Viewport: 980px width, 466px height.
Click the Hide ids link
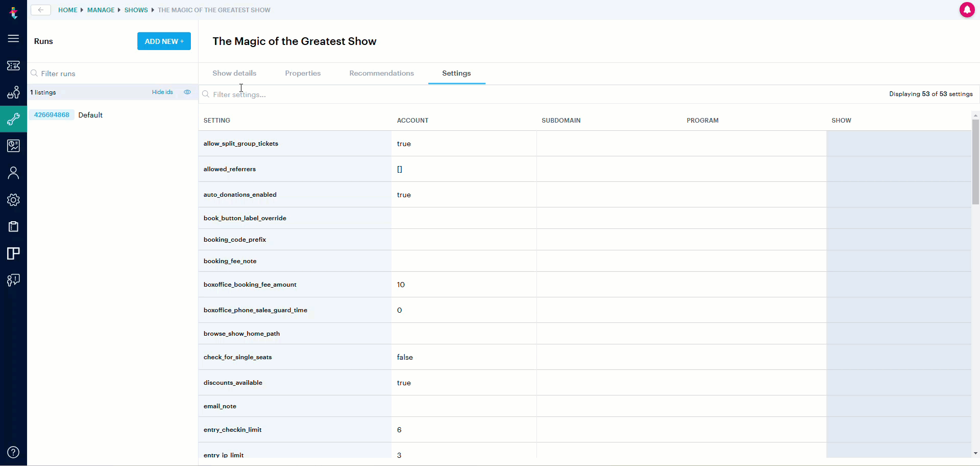point(162,92)
